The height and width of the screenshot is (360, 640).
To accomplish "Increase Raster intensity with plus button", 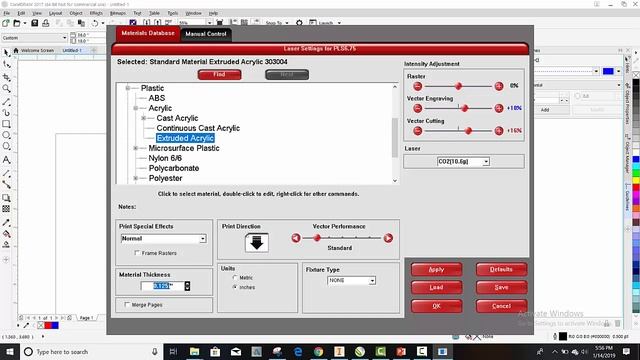I will click(x=499, y=86).
